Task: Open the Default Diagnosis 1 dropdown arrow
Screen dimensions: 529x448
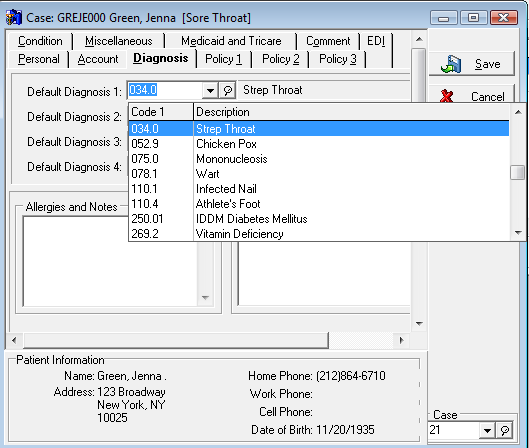Action: (x=210, y=90)
